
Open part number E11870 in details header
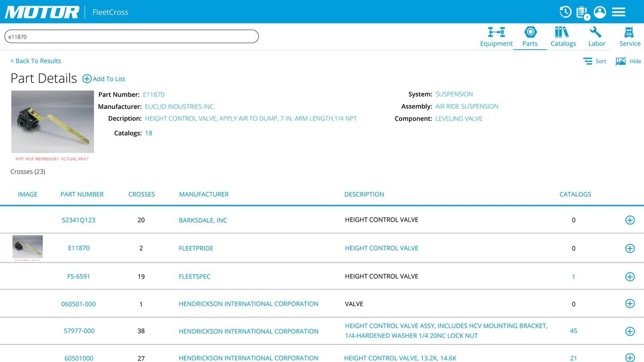[153, 95]
